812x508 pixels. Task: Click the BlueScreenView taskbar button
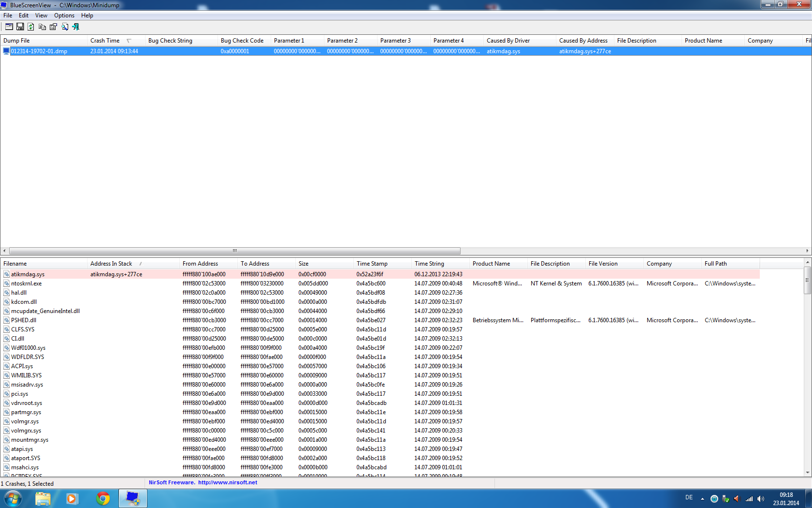[x=133, y=498]
